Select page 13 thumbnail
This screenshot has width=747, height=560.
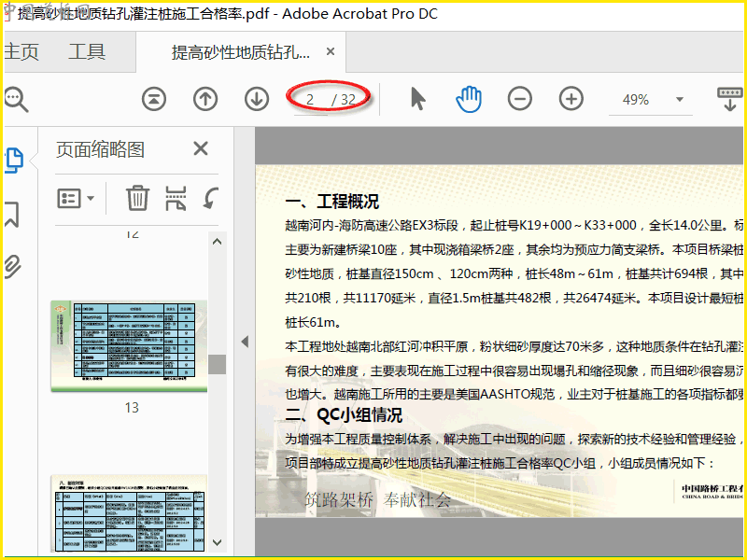129,346
